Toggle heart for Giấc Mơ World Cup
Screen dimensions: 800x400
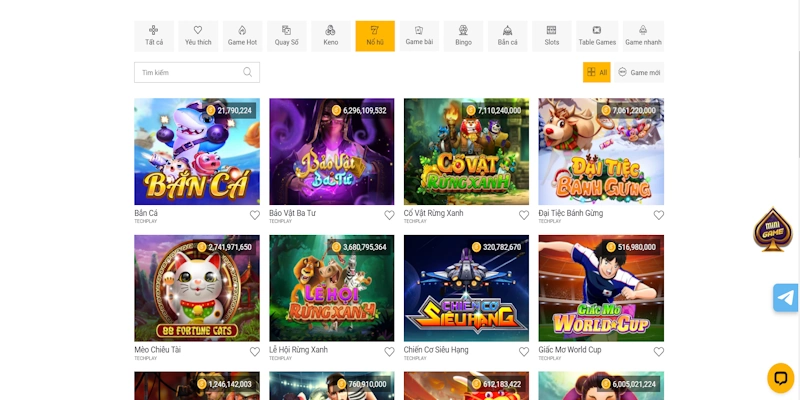659,352
